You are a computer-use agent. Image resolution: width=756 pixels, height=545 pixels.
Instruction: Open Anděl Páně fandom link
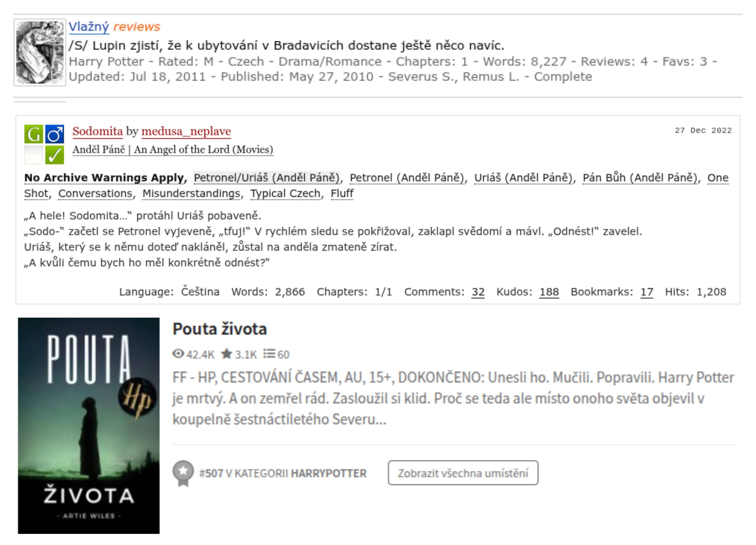173,150
